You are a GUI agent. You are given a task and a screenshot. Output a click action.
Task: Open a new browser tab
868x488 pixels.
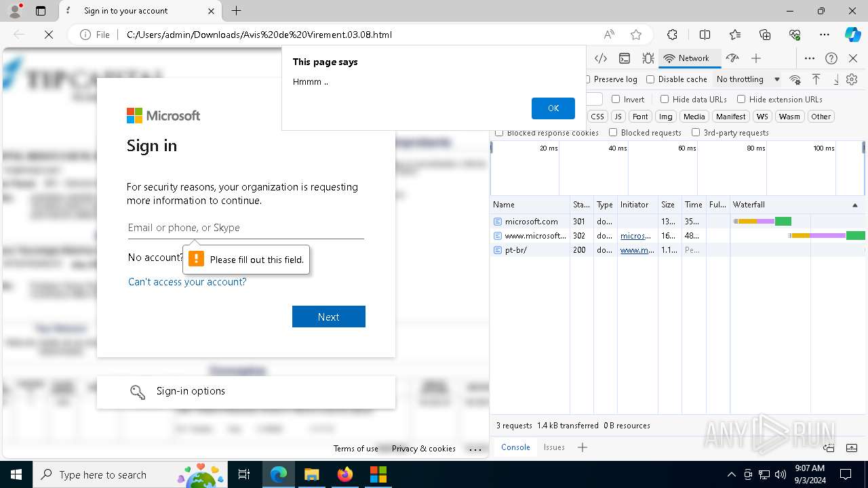click(x=236, y=11)
